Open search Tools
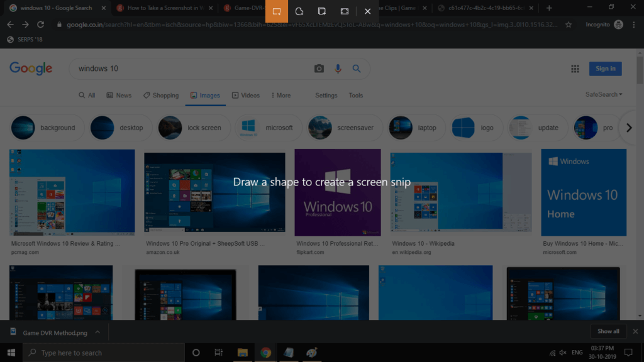The image size is (644, 362). [x=356, y=96]
